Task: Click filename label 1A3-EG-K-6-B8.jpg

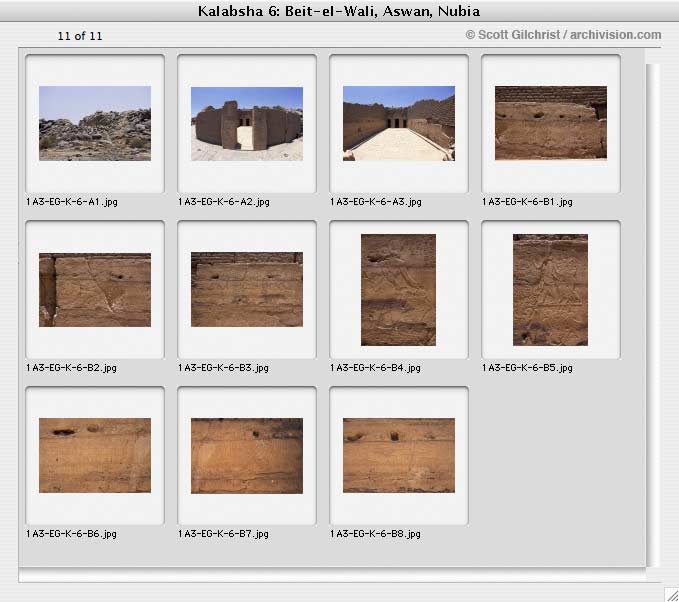Action: coord(375,534)
